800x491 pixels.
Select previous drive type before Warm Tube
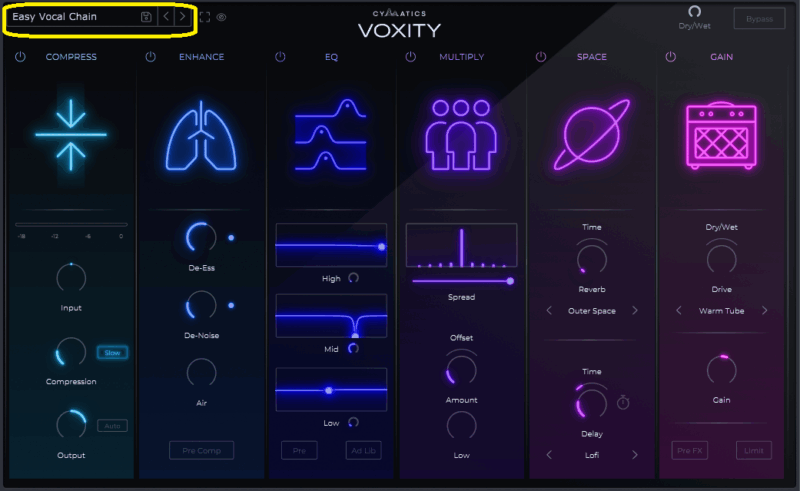pyautogui.click(x=679, y=310)
